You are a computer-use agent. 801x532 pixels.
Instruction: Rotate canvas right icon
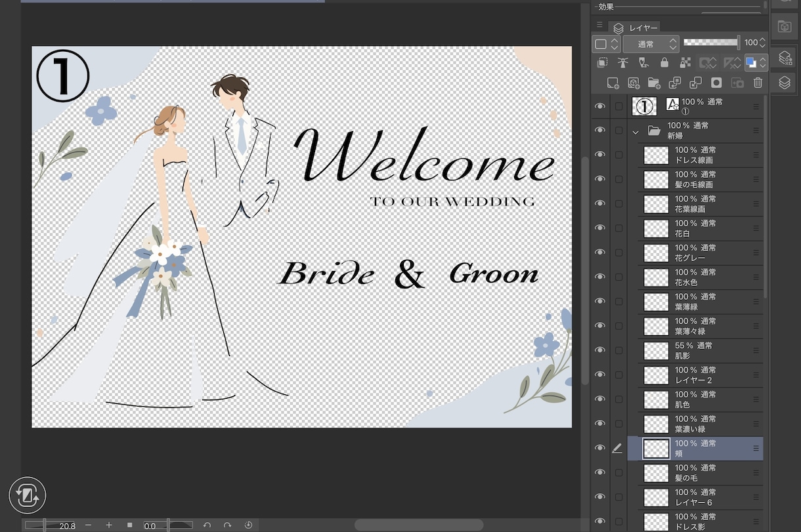pos(227,525)
